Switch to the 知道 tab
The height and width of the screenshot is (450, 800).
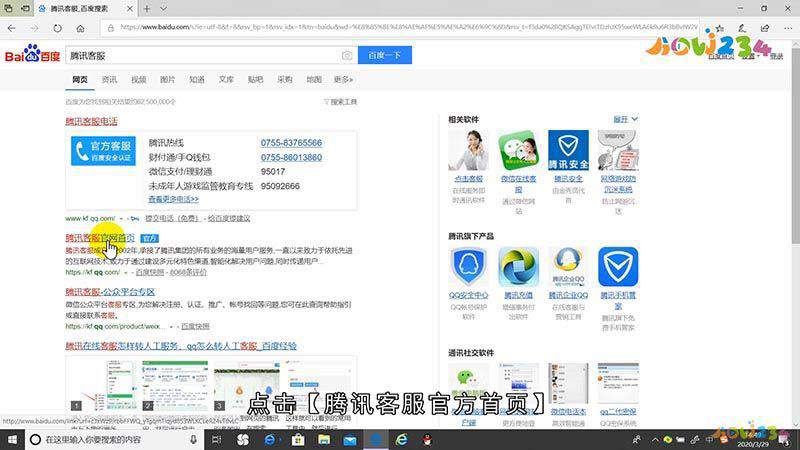click(x=197, y=80)
